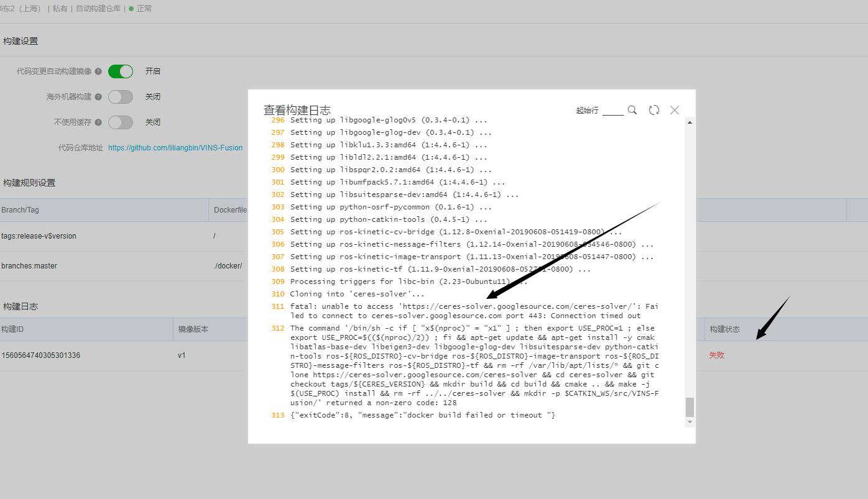This screenshot has height=499, width=868.
Task: Toggle 海外机器构建 switch
Action: (x=121, y=97)
